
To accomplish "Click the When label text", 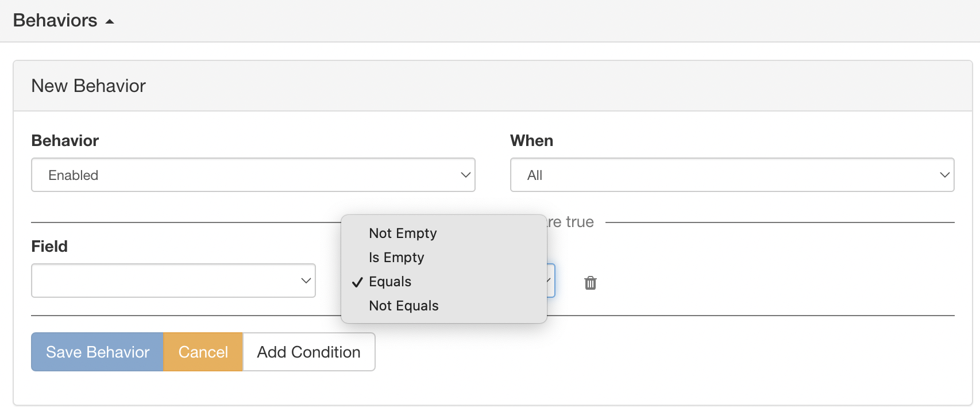I will (x=531, y=140).
